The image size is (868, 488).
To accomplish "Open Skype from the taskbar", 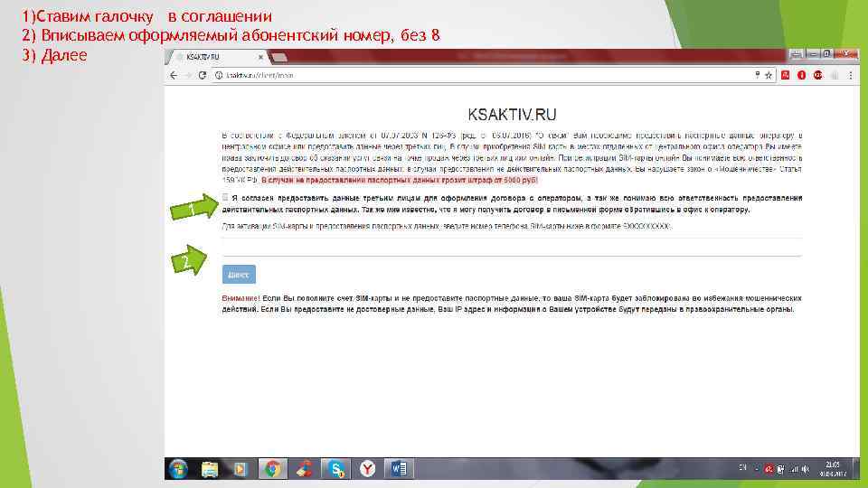I will (336, 469).
